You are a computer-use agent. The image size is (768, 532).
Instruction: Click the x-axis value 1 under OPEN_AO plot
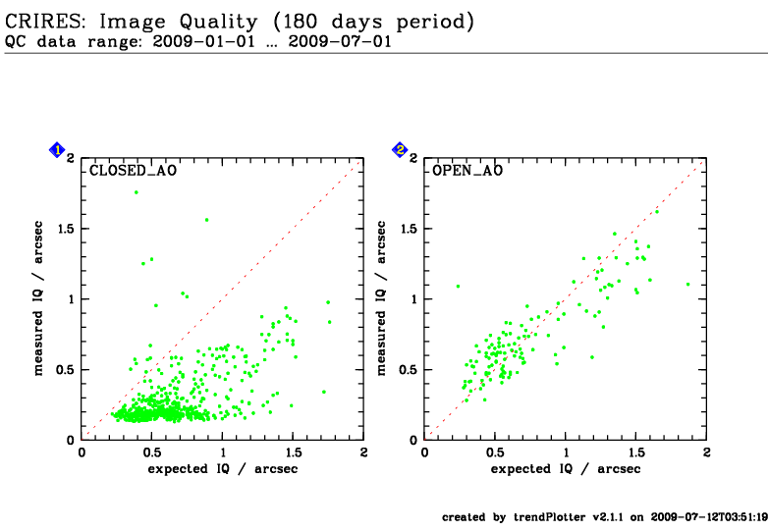pyautogui.click(x=566, y=452)
